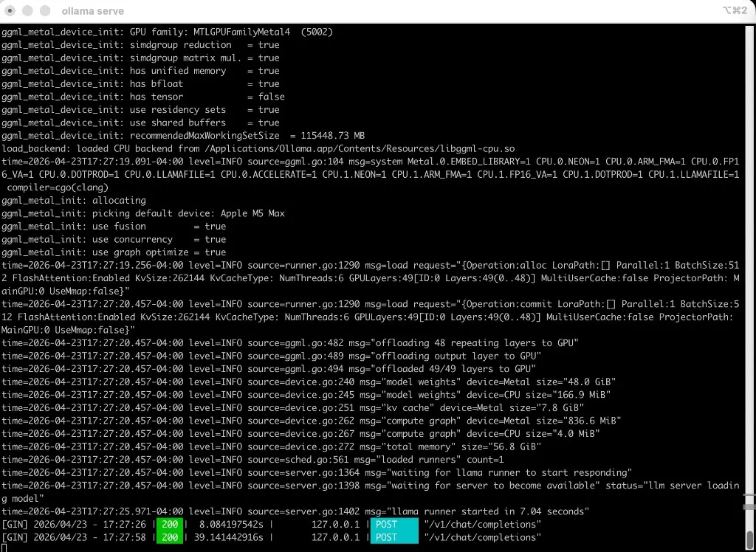Click the yellow minimize traffic light
Image resolution: width=756 pixels, height=552 pixels.
(27, 11)
